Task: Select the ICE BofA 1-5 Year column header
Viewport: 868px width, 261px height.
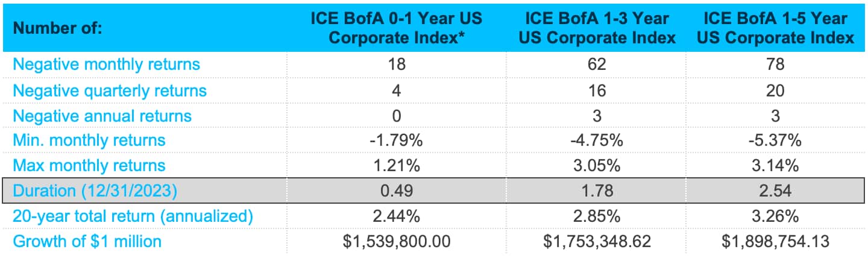Action: tap(784, 28)
